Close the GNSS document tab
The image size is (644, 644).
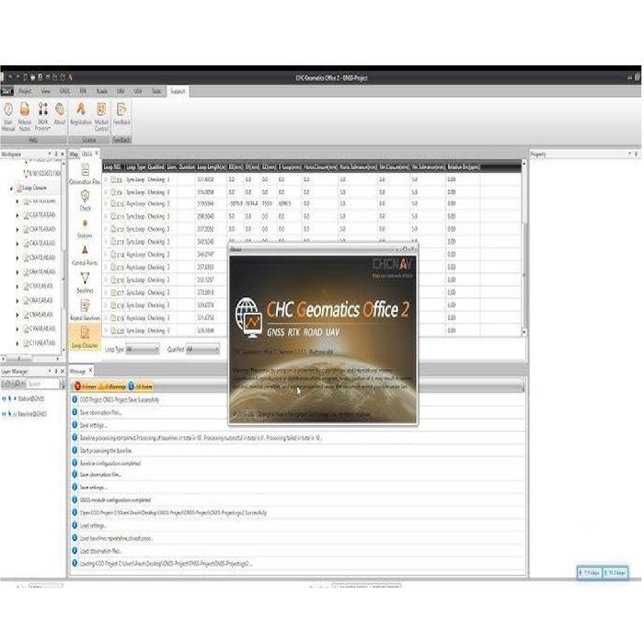97,154
